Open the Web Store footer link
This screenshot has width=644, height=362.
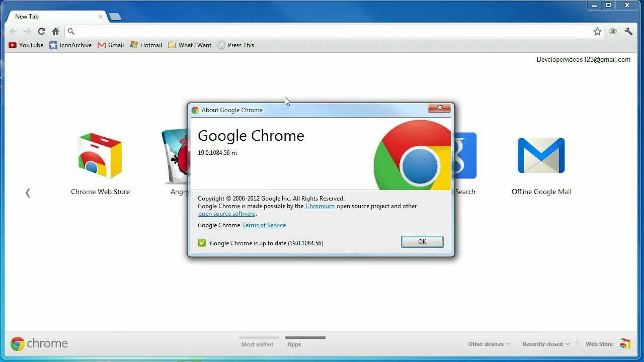point(599,344)
